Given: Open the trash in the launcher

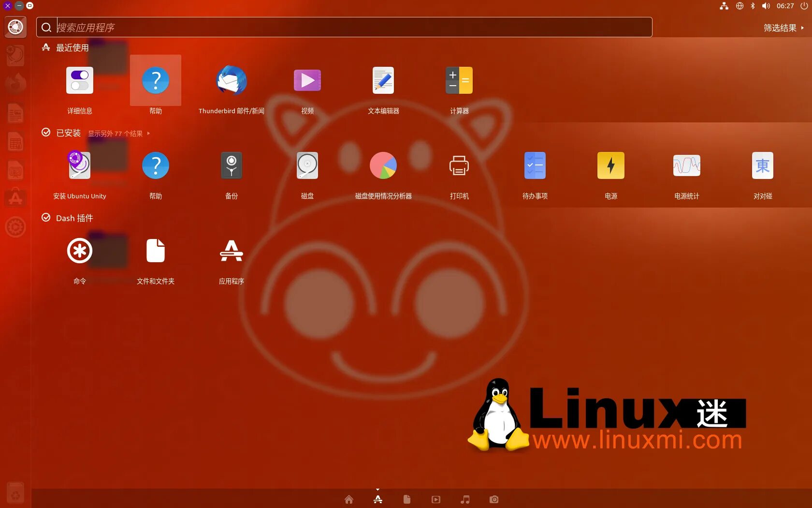Looking at the screenshot, I should [x=15, y=493].
